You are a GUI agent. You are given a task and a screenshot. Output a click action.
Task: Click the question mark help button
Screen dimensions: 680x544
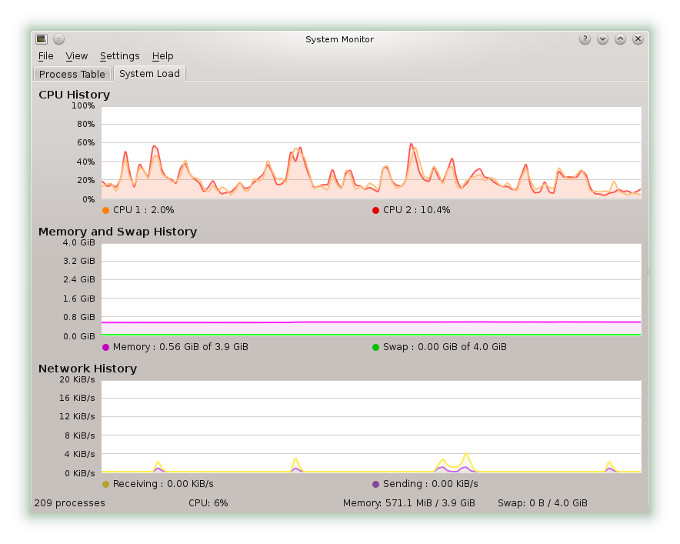[x=585, y=39]
